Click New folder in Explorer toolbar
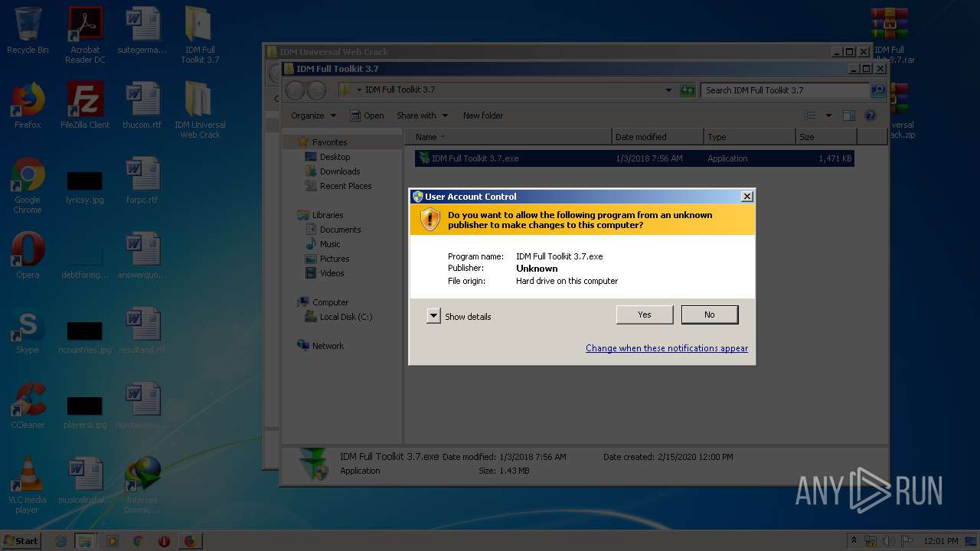Image resolution: width=980 pixels, height=551 pixels. pos(483,116)
